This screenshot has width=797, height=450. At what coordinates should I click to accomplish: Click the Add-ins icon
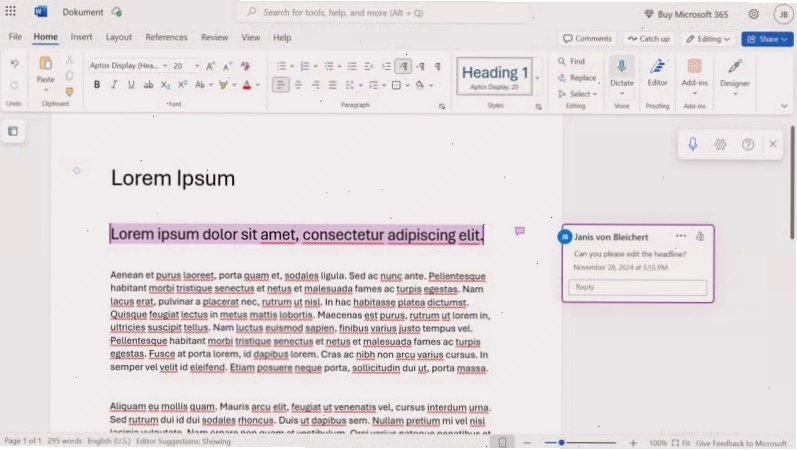click(x=694, y=66)
